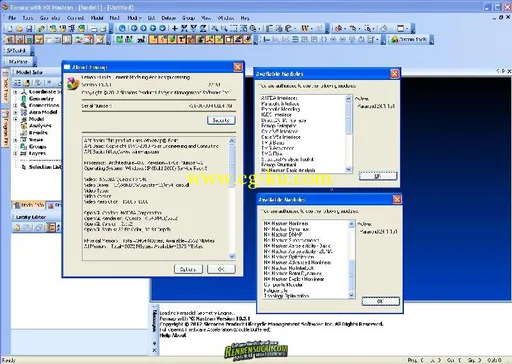This screenshot has width=512, height=364.
Task: Select 'NX Nastran Advanced Nonlinear' in lower list
Action: tap(297, 262)
